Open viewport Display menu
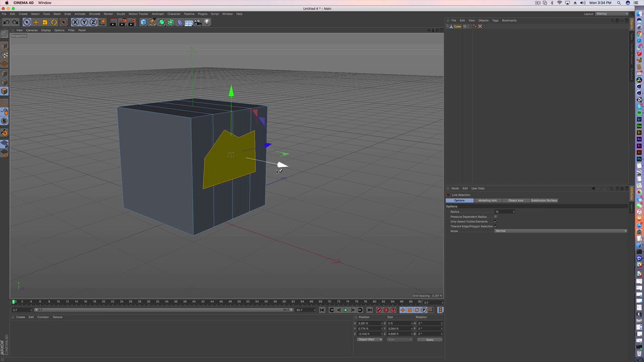Screen dimensions: 644x362 pyautogui.click(x=46, y=30)
